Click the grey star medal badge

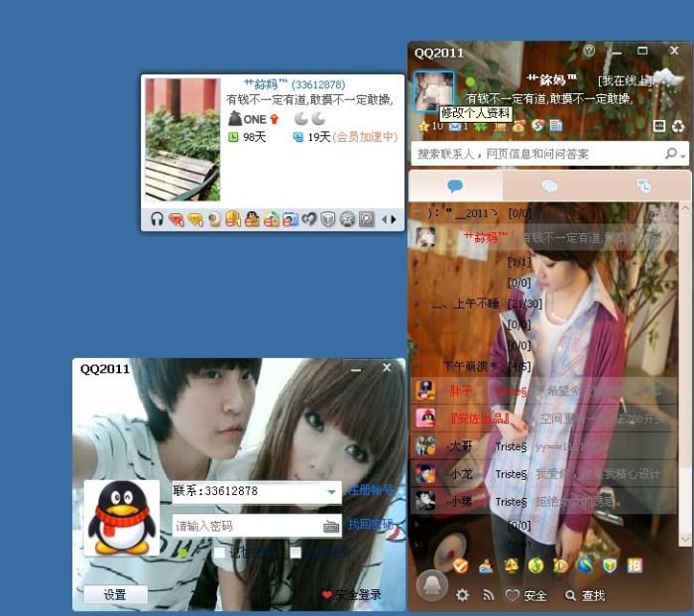point(347,219)
